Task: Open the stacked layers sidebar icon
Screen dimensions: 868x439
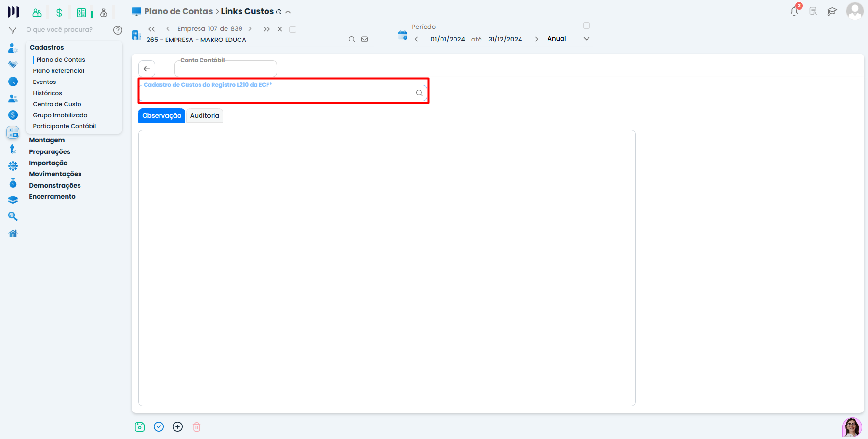Action: point(13,200)
